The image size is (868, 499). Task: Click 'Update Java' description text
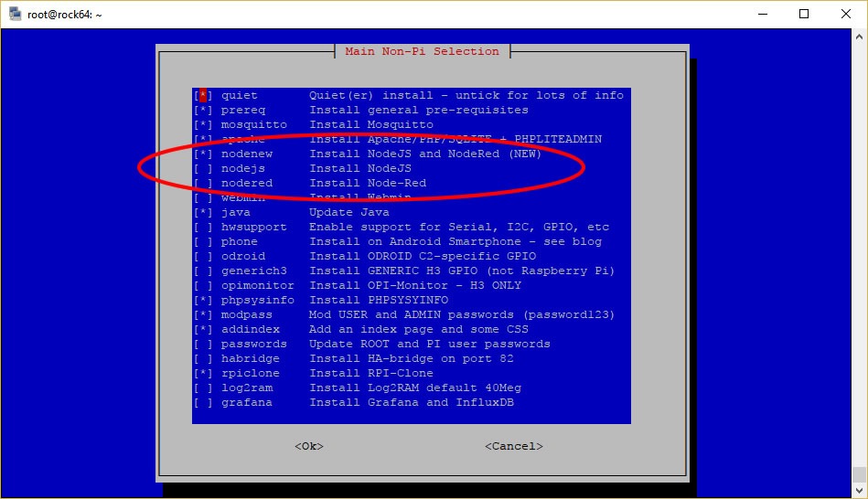pos(349,212)
